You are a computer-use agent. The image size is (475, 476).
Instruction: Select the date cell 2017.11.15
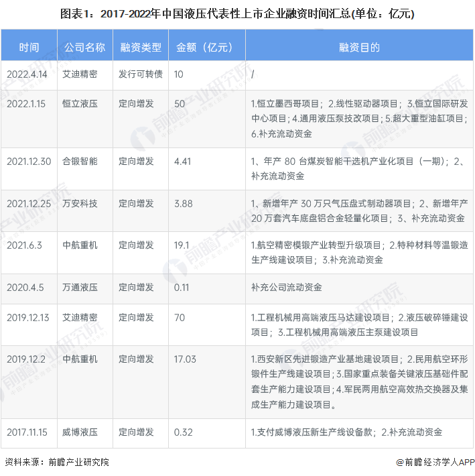click(x=27, y=432)
